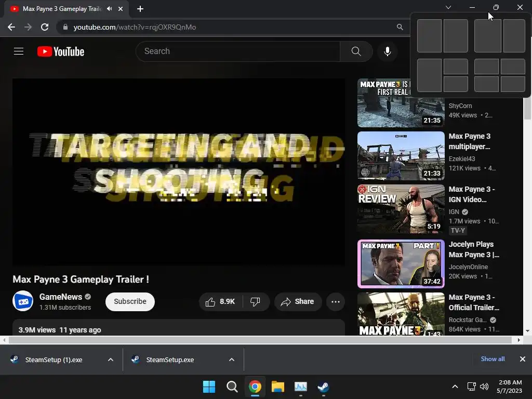This screenshot has width=532, height=399.
Task: Snap window to wide left zone in second layout
Action: 487,36
